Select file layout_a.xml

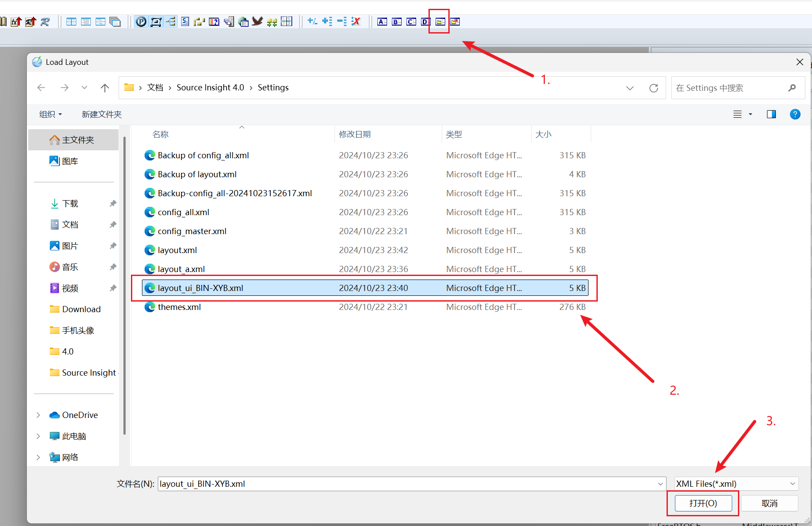[365, 269]
